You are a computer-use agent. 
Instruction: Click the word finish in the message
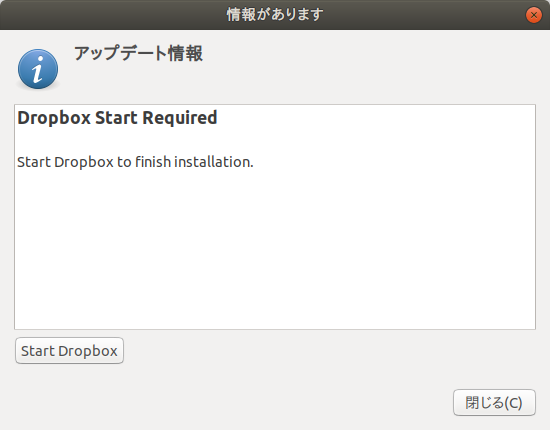(x=153, y=162)
